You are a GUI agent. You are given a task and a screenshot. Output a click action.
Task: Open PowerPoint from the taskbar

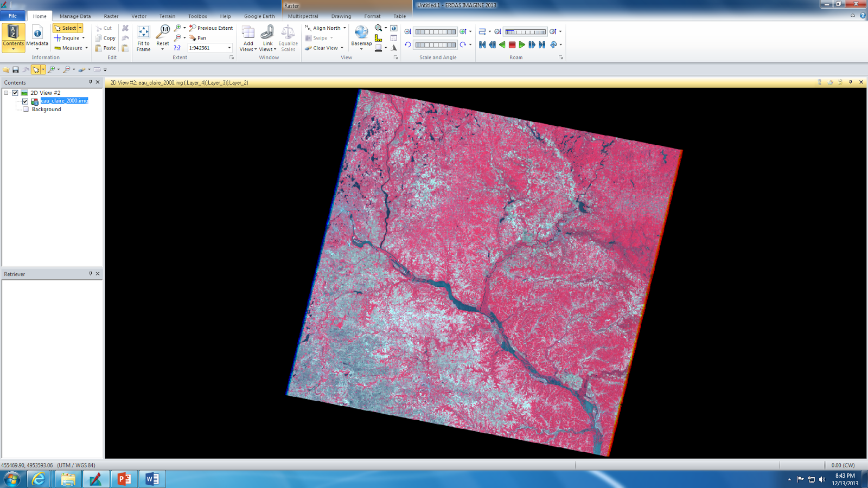click(x=124, y=479)
